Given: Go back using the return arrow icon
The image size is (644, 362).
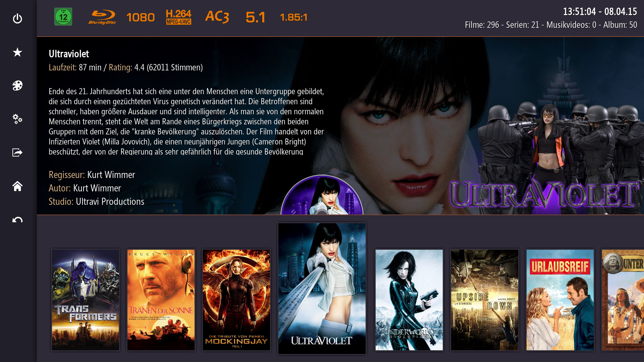Looking at the screenshot, I should tap(17, 220).
